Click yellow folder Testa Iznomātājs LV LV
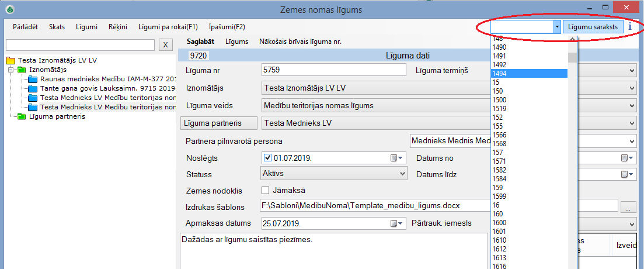Viewport: 644px width, 269px height. pos(51,60)
